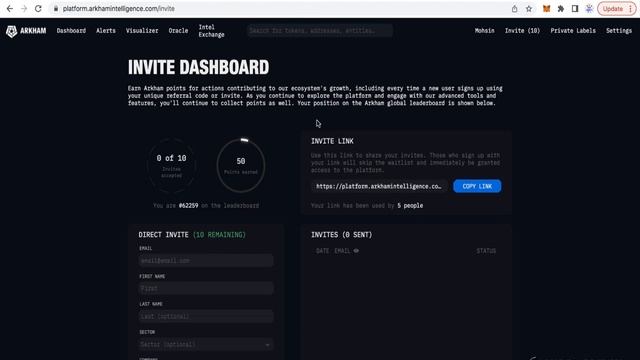This screenshot has height=360, width=640.
Task: Open the MetaMask fox extension
Action: (546, 9)
